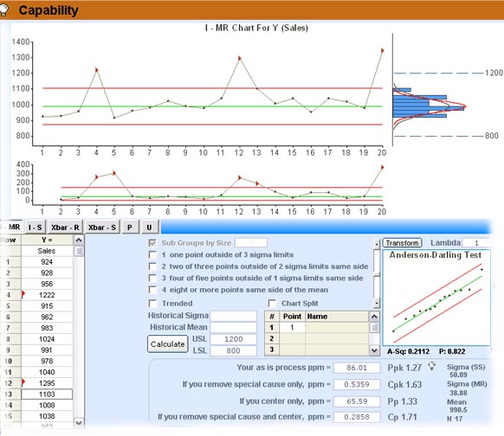Enable rule 1 one point outside 3 sigma
504x436 pixels.
coord(152,255)
